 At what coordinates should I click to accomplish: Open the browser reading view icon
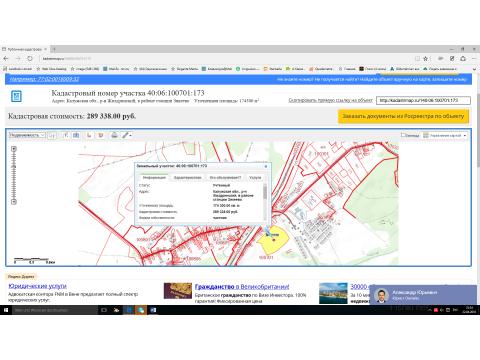click(417, 58)
